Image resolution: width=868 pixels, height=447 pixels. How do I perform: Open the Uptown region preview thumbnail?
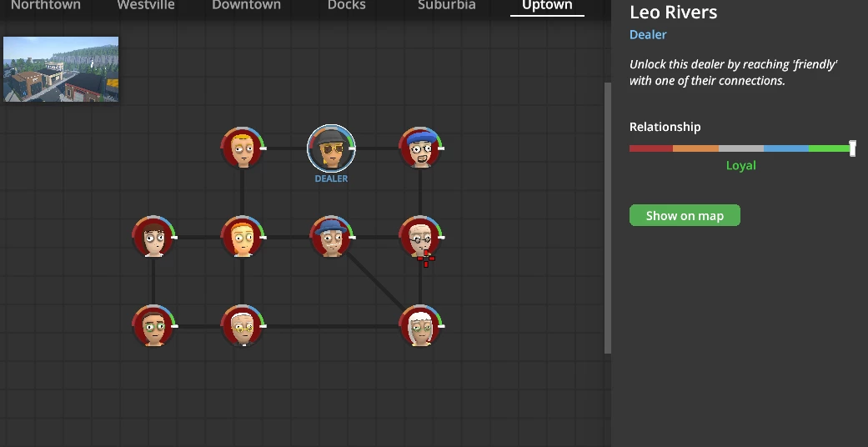(x=61, y=69)
